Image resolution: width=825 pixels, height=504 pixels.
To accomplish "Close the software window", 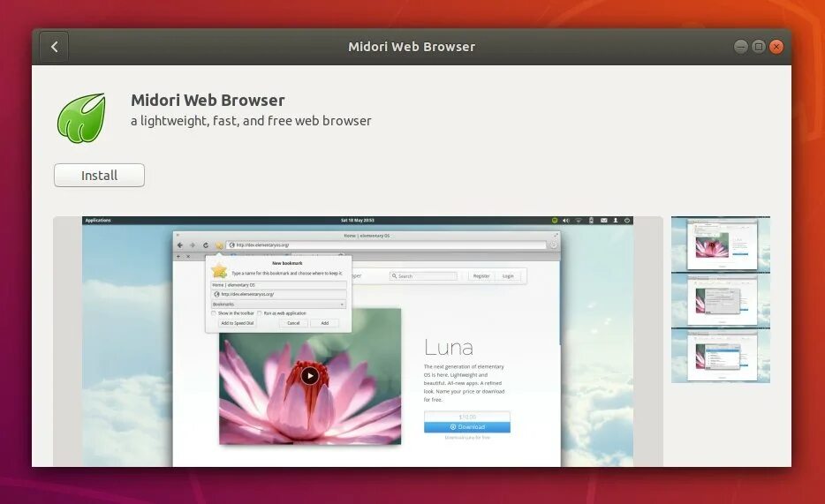I will [776, 47].
